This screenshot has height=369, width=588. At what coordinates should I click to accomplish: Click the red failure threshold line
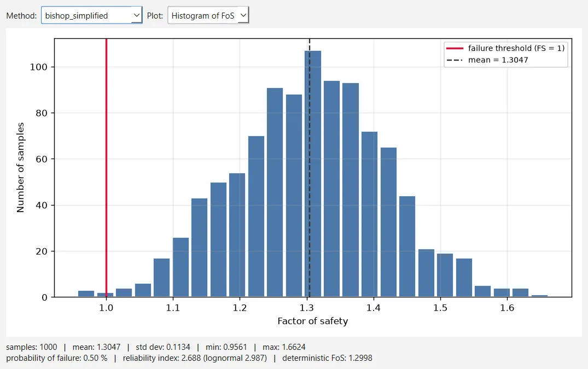106,167
